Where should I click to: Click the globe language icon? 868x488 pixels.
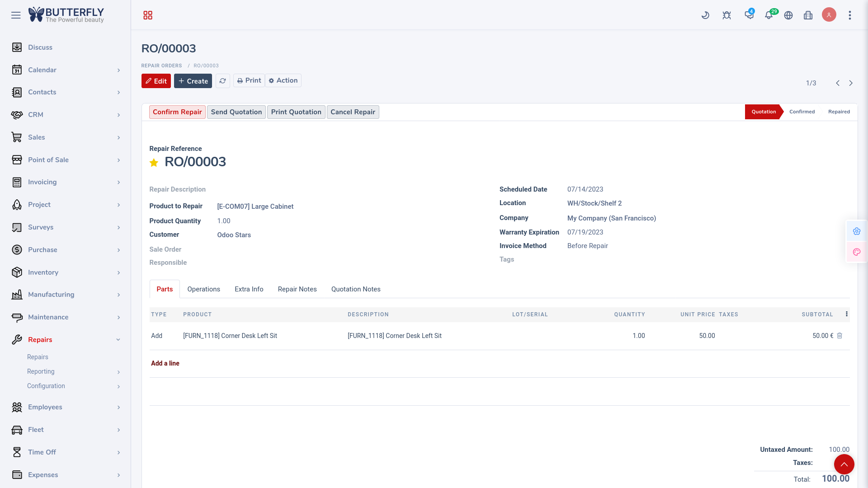click(788, 15)
